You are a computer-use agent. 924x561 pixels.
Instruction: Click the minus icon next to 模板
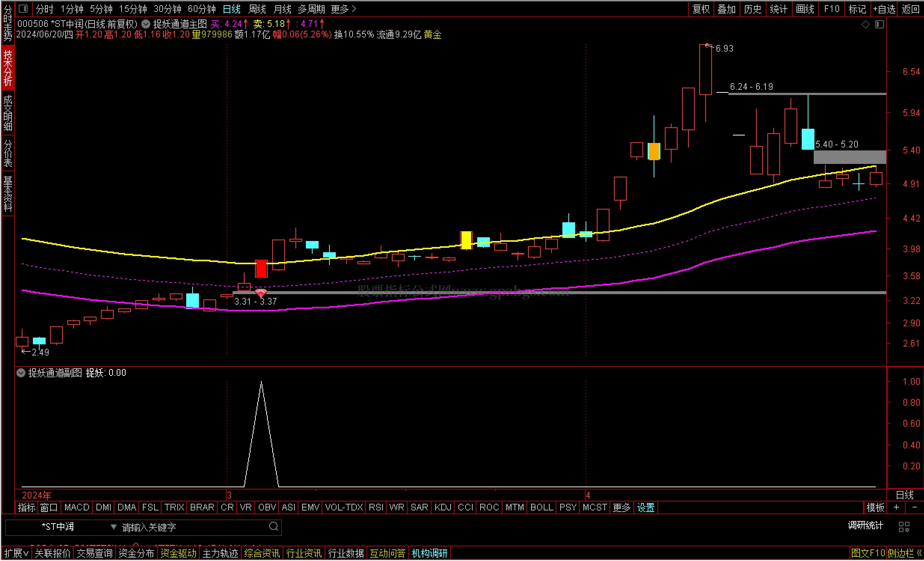click(914, 507)
